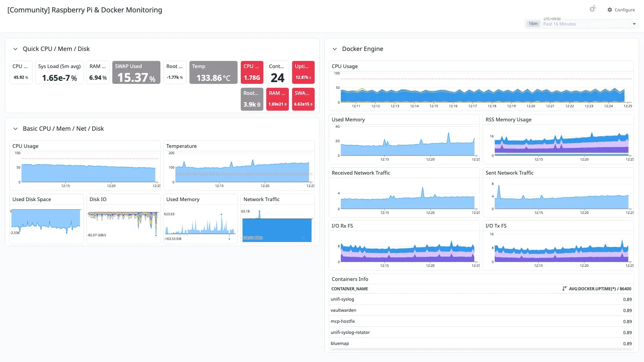
Task: Select the vaultwarden container row
Action: [481, 310]
